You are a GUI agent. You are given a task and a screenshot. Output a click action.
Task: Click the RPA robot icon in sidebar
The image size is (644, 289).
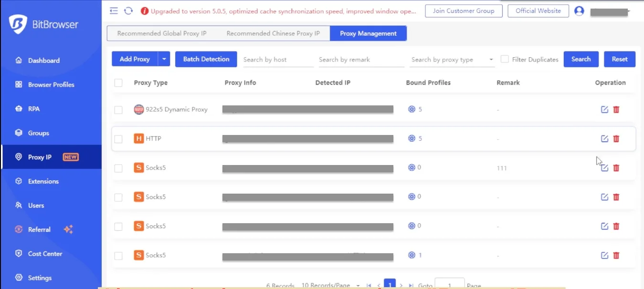pyautogui.click(x=19, y=109)
